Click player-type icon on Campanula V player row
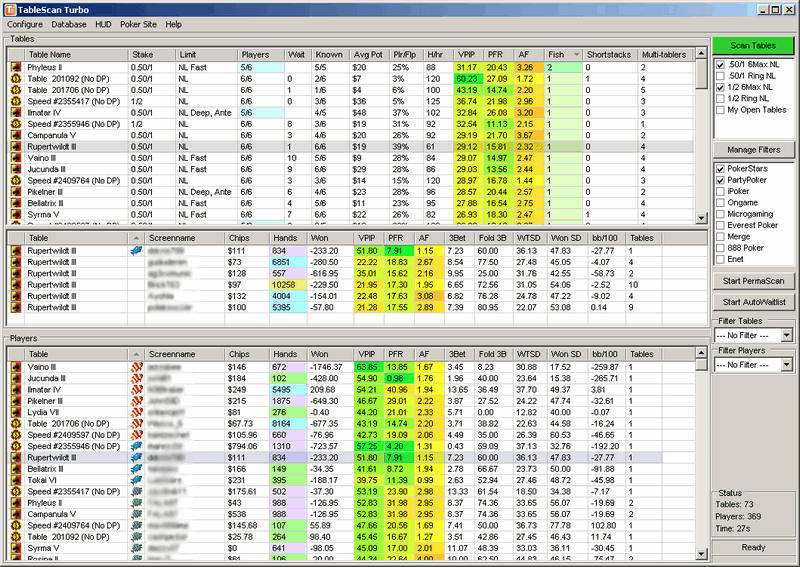The width and height of the screenshot is (800, 567). 137,513
